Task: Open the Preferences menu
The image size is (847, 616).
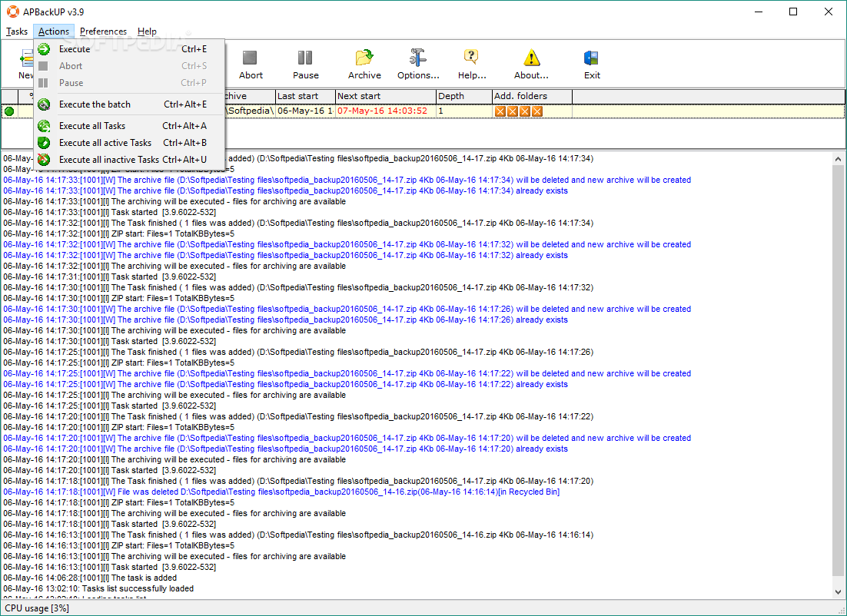Action: coord(103,31)
